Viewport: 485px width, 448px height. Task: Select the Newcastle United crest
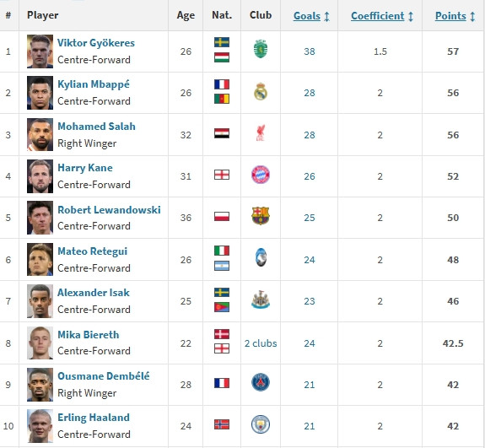click(x=261, y=300)
